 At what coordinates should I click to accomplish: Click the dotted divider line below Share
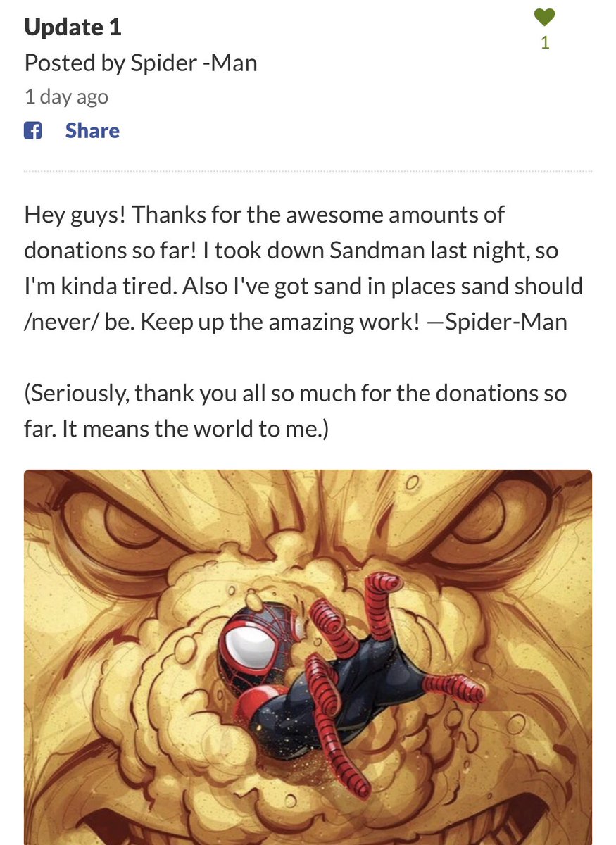point(308,172)
